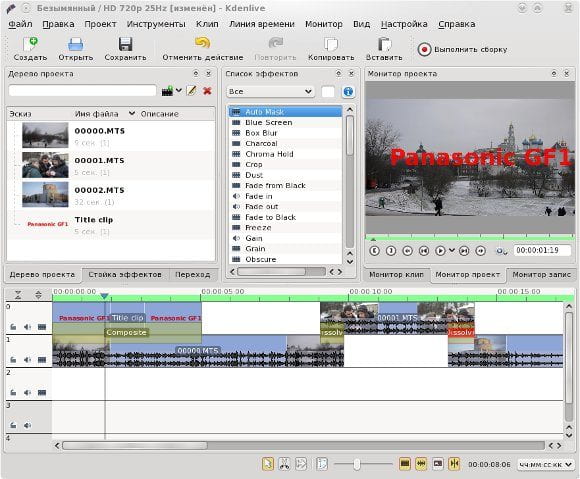Select the 00001.MTS clip thumbnail
This screenshot has height=479, width=580.
point(45,165)
